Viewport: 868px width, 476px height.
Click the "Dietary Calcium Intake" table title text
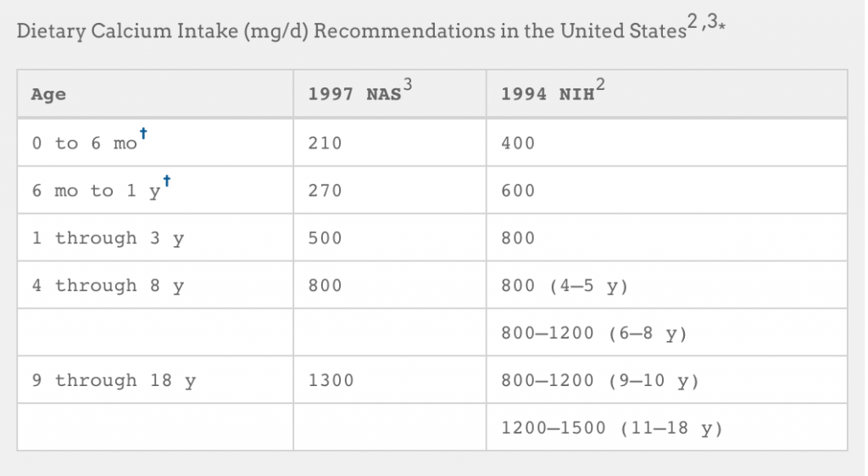pyautogui.click(x=127, y=31)
